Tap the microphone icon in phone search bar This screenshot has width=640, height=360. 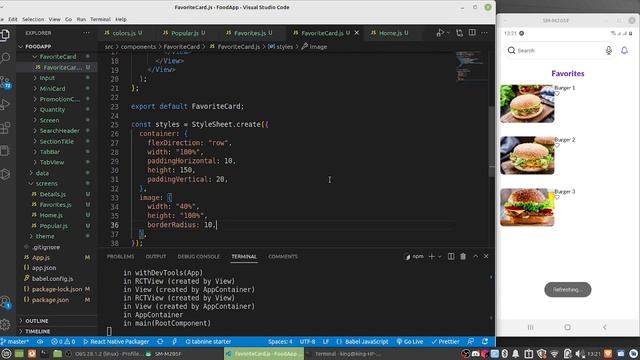pos(609,50)
